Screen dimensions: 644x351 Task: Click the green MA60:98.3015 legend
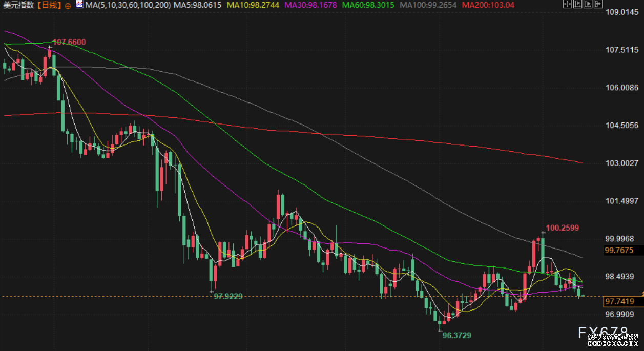pos(369,5)
